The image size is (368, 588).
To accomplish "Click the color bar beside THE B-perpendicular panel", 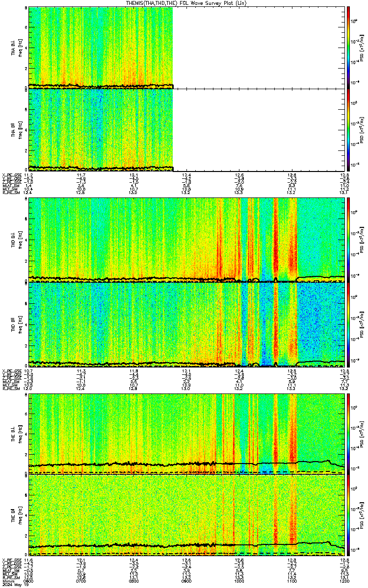I will coord(348,434).
